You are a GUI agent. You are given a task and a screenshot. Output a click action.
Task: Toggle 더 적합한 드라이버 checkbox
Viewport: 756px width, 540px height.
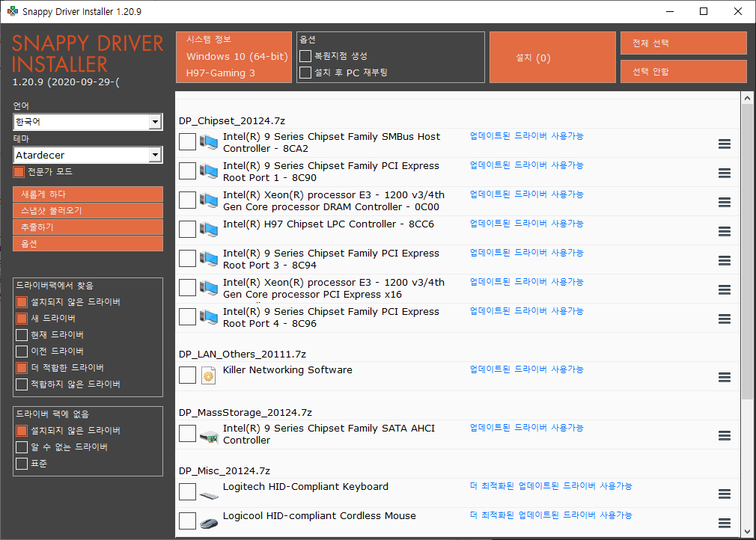pyautogui.click(x=22, y=368)
